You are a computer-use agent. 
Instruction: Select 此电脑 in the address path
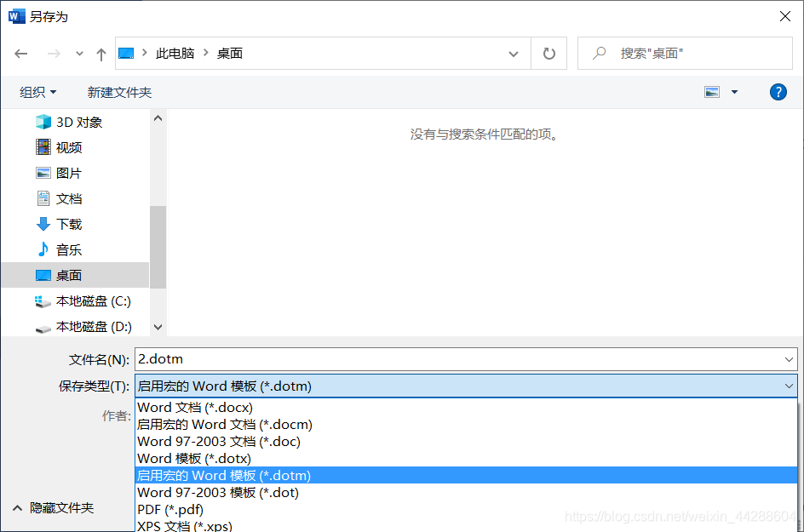(x=175, y=53)
